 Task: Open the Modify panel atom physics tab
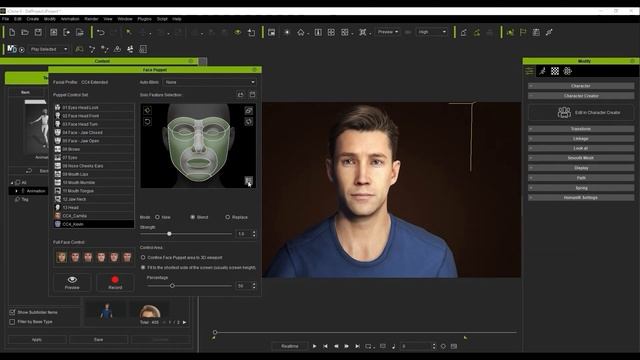point(567,71)
